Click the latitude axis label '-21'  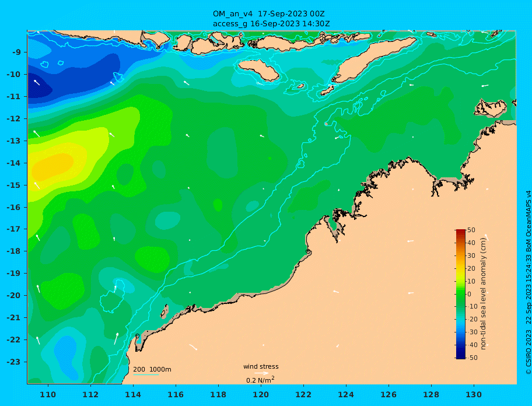point(14,318)
